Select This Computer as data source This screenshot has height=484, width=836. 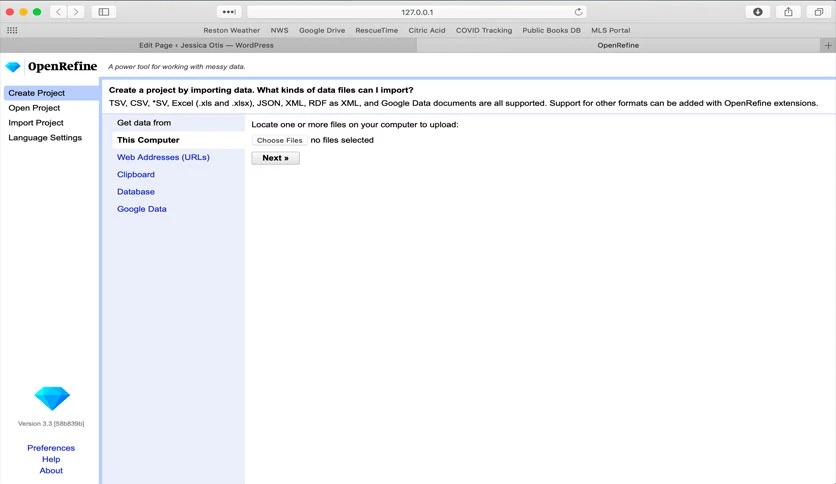[x=179, y=140]
